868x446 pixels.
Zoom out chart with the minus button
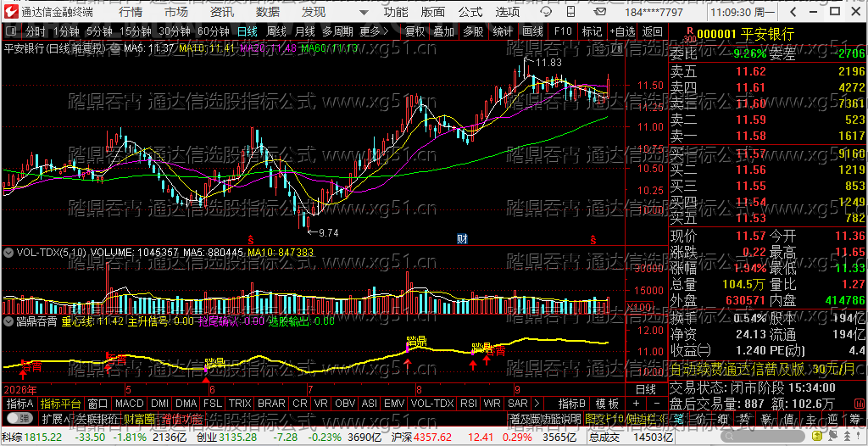click(657, 404)
